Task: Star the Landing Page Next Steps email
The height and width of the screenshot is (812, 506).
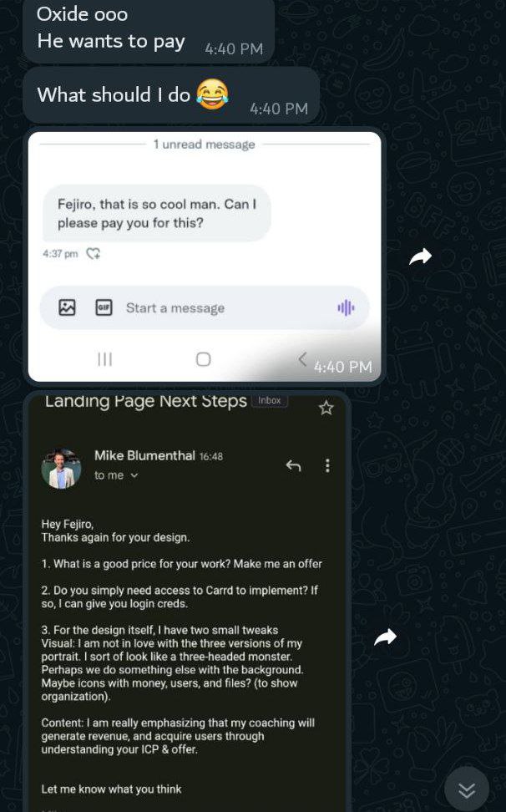Action: pos(326,408)
